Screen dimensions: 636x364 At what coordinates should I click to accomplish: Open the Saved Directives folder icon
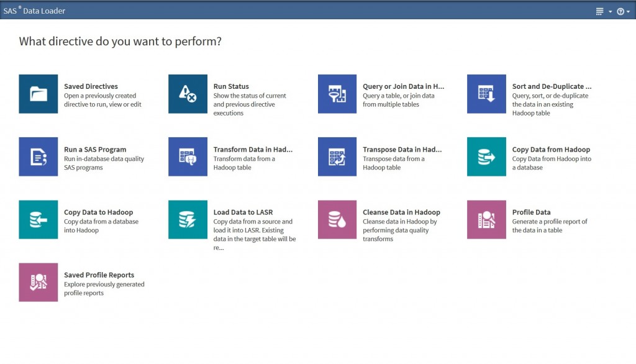pos(38,94)
